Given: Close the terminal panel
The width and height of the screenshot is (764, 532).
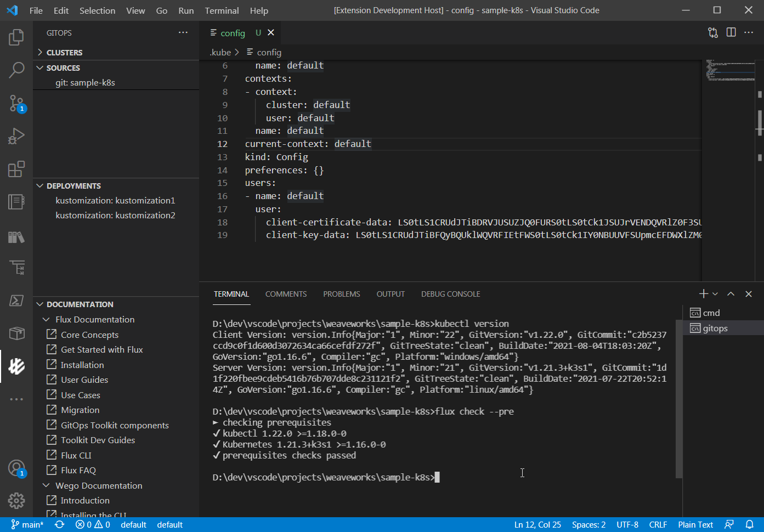Looking at the screenshot, I should 749,294.
